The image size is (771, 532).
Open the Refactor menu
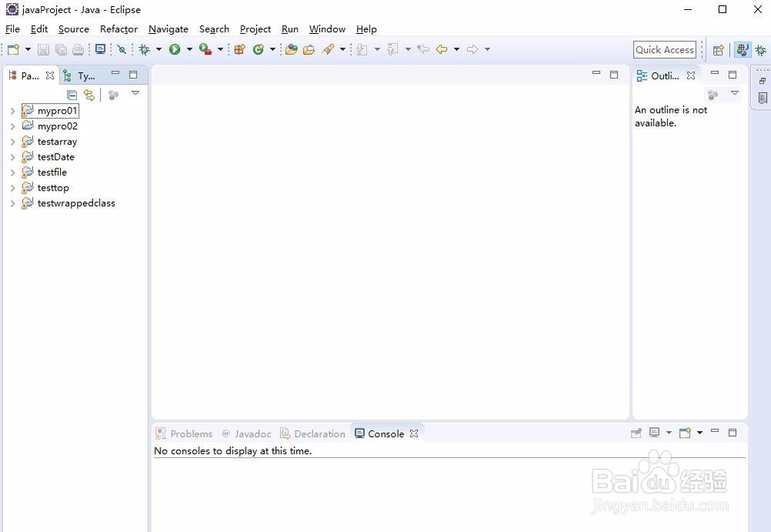(119, 29)
